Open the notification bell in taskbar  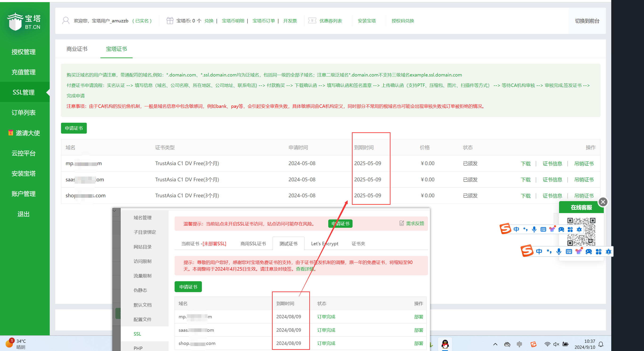(601, 344)
